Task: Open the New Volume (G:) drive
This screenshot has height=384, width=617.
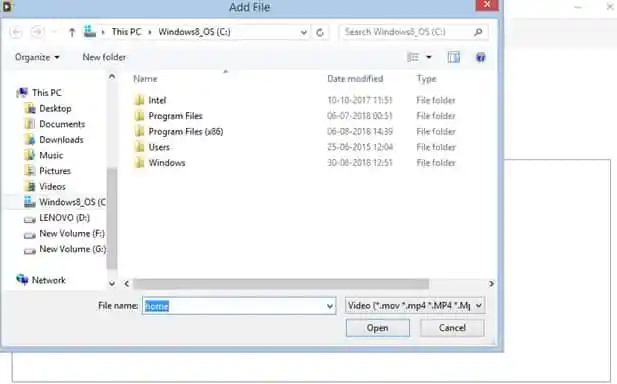Action: coord(65,249)
